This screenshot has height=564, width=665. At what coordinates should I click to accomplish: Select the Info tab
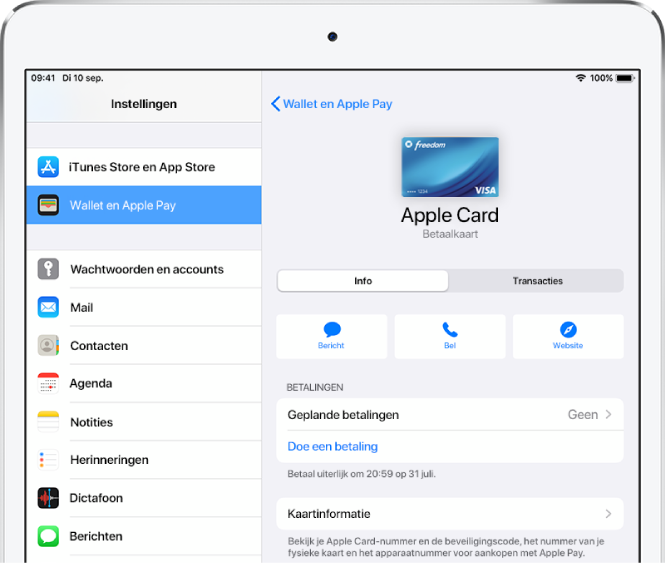coord(363,281)
